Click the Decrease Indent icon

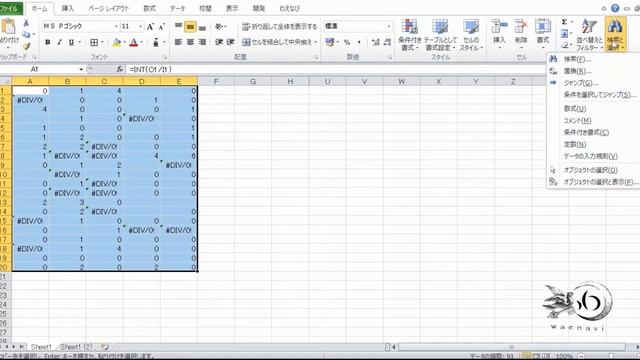(219, 42)
